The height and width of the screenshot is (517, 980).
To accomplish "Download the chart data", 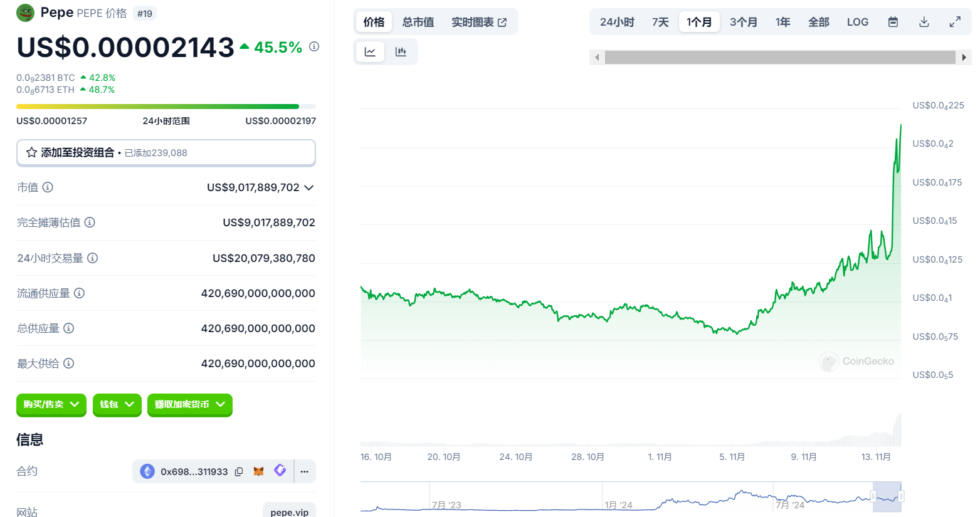I will [924, 22].
